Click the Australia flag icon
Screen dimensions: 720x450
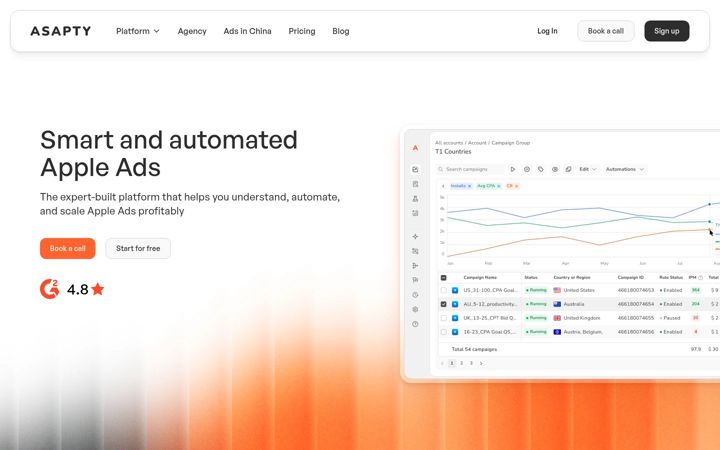557,304
